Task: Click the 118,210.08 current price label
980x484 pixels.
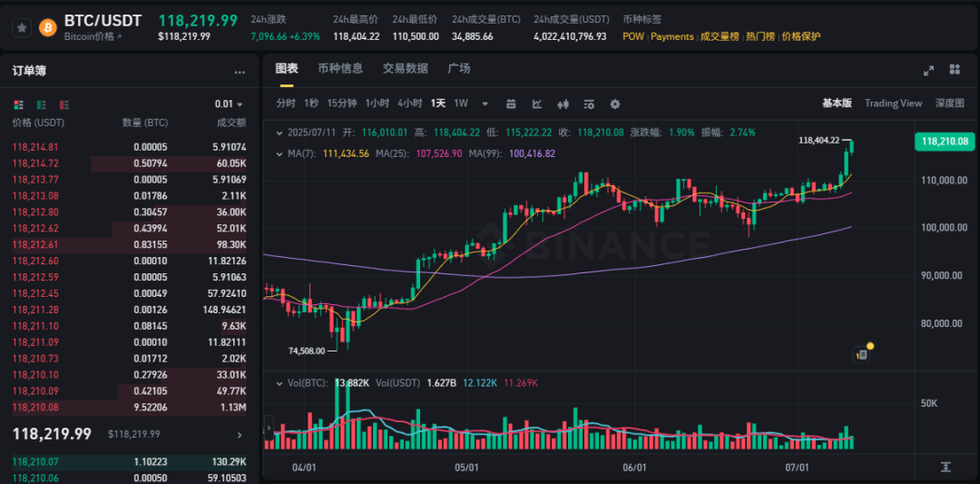Action: click(x=944, y=142)
